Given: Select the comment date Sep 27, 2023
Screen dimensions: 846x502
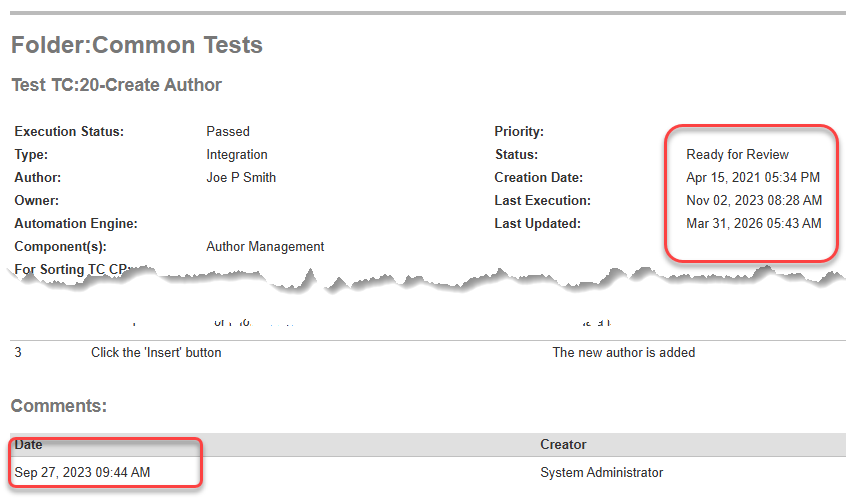Looking at the screenshot, I should [82, 473].
